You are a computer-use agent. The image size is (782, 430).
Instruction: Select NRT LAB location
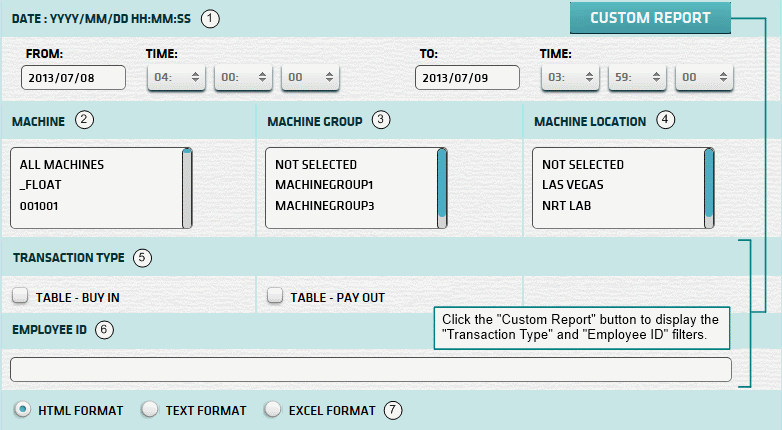point(567,206)
